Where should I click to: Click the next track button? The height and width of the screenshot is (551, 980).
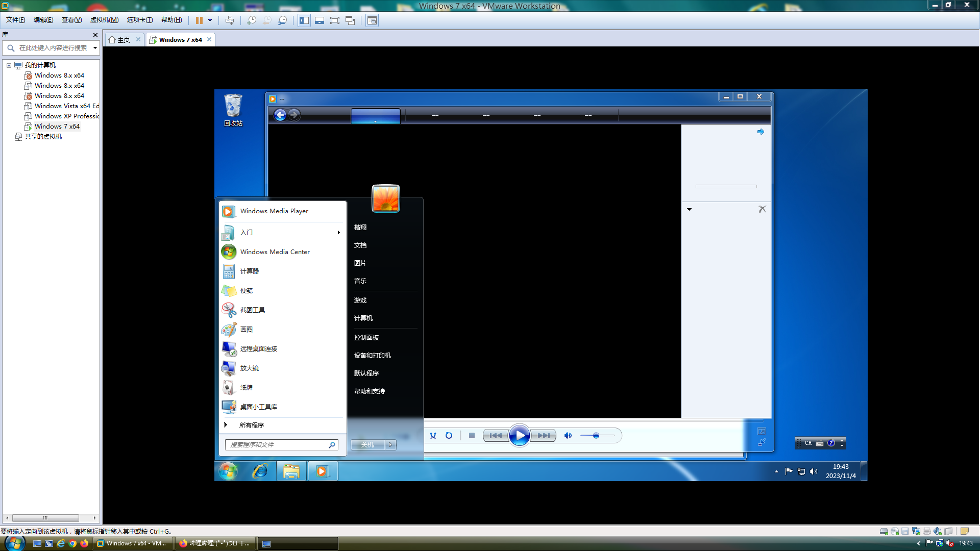click(544, 436)
